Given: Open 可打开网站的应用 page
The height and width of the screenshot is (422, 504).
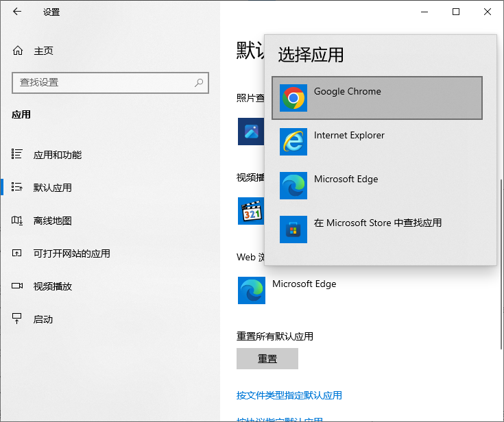Looking at the screenshot, I should 72,253.
